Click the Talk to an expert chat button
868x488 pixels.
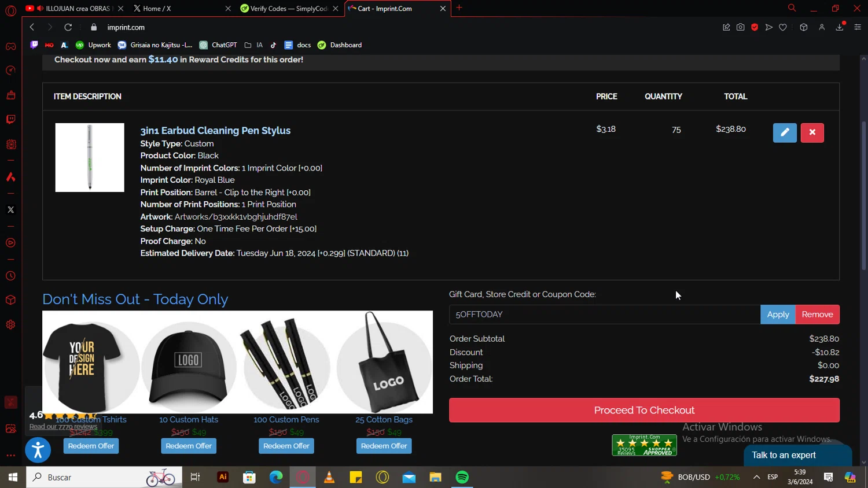[x=797, y=455]
